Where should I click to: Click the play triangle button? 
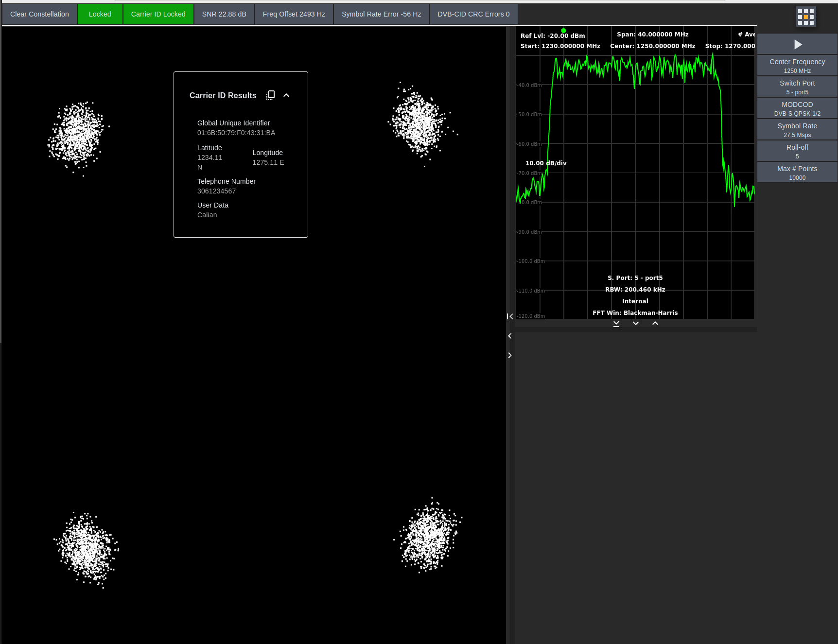pos(797,45)
